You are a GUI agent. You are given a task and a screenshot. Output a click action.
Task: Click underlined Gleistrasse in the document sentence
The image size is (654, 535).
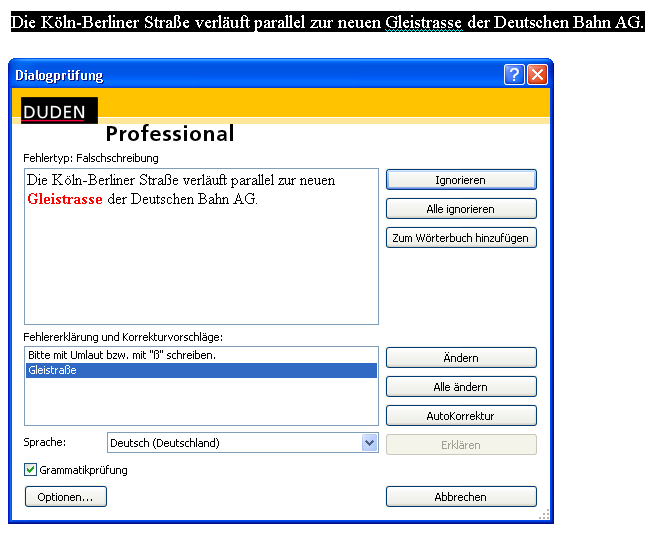(424, 22)
